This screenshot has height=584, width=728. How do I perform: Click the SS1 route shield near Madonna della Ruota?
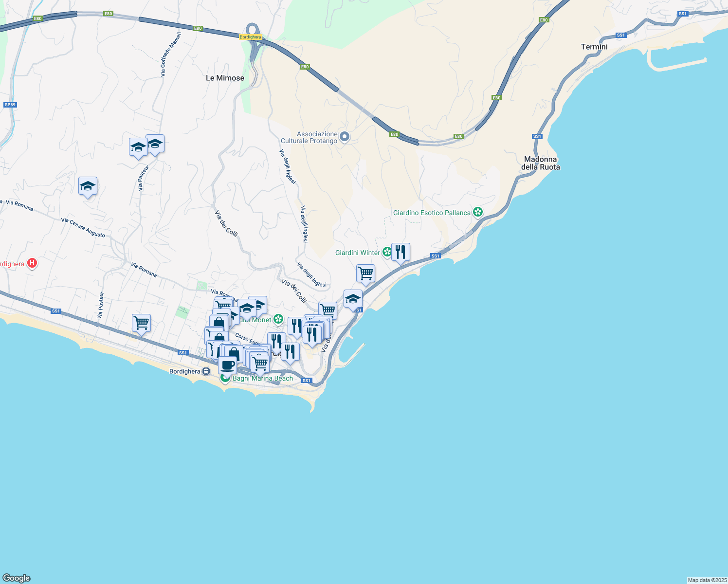tap(537, 136)
